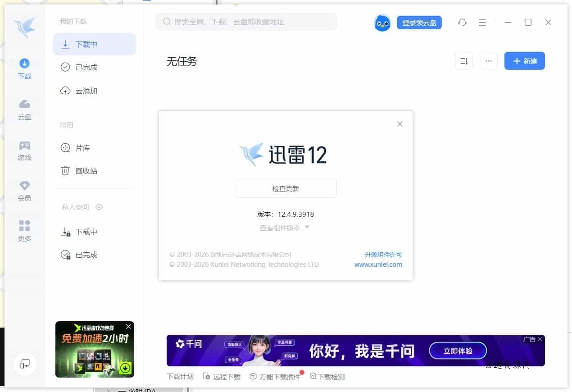Open the 云盘 cloud drive sidebar section
Image resolution: width=572 pixels, height=392 pixels.
24,109
